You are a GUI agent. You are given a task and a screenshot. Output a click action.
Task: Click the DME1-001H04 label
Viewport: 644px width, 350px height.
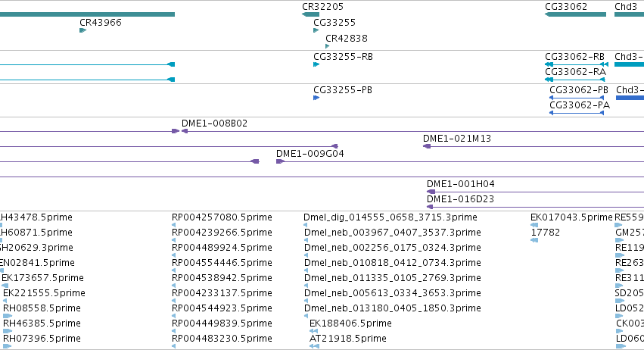coord(461,184)
